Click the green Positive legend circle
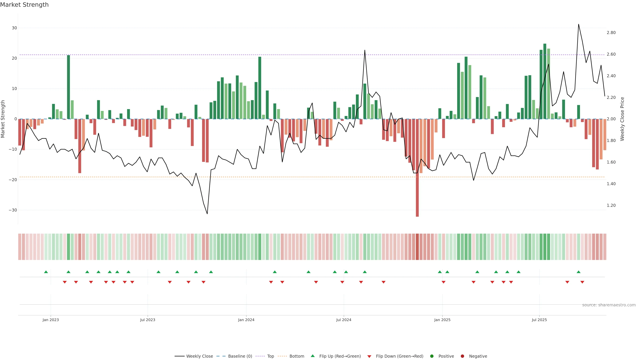The image size is (644, 362). (x=432, y=356)
